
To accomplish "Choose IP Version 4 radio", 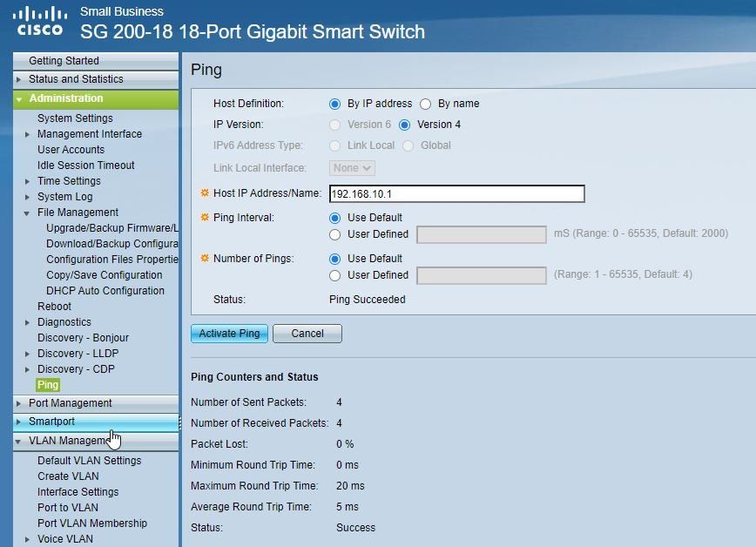I will pos(404,125).
